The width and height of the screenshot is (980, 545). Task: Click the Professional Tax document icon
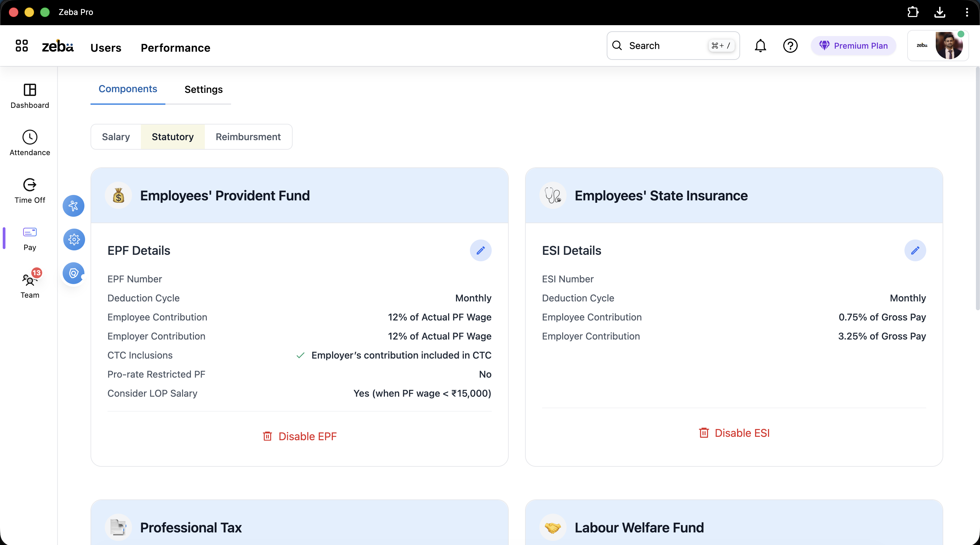118,528
